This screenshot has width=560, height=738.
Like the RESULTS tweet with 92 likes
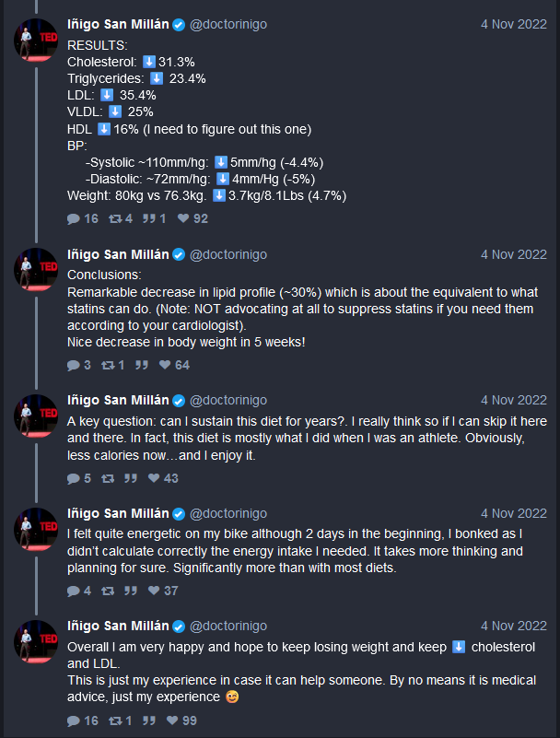[192, 219]
